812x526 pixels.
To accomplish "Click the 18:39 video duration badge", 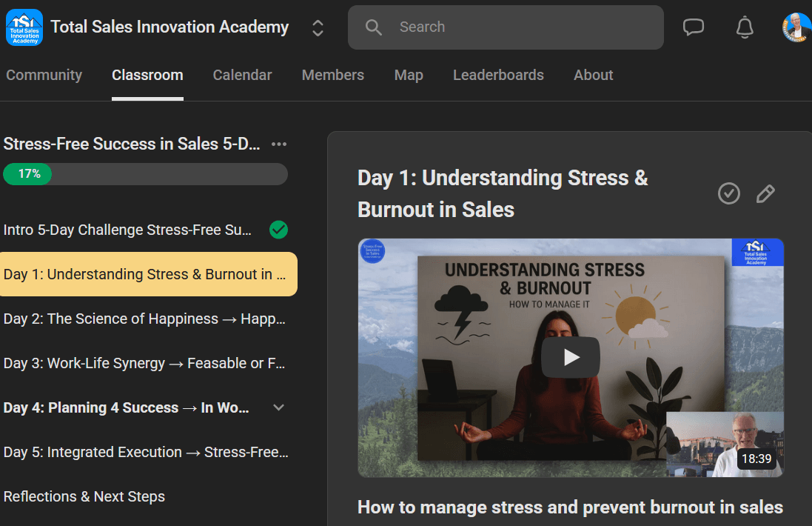I will tap(756, 459).
